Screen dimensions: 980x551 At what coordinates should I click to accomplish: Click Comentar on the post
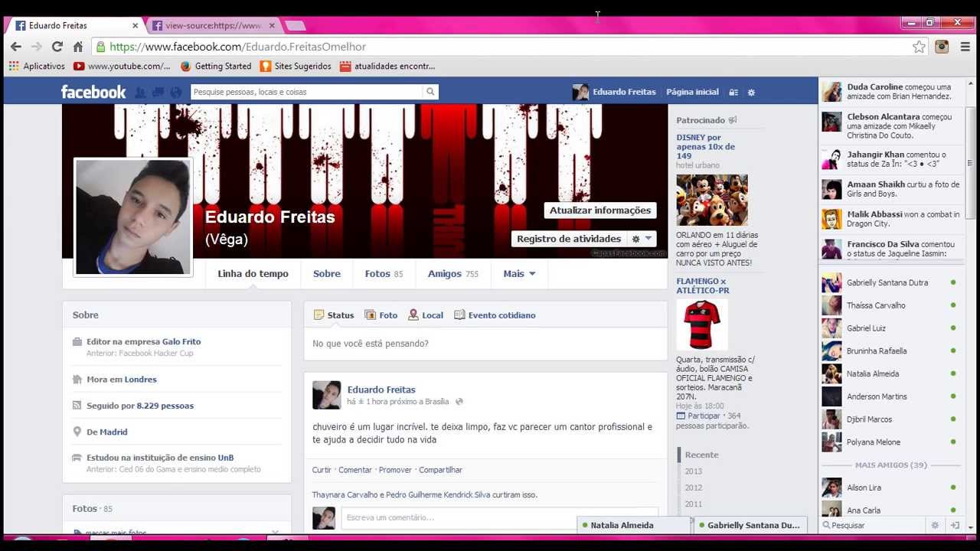[355, 470]
